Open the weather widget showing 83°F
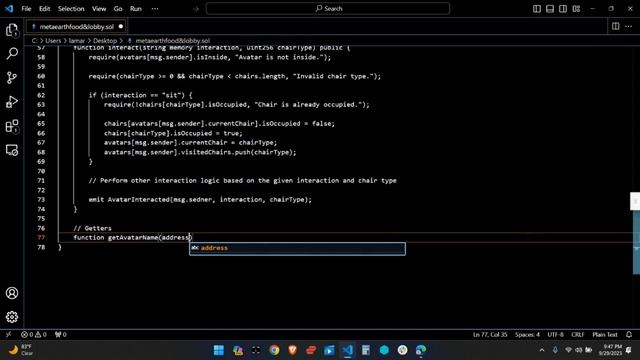Screen dimensions: 640x360 [20, 350]
